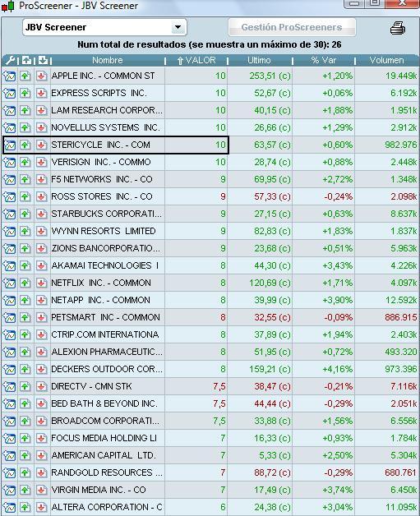Click Ultimo value 88,72 (c)

pyautogui.click(x=272, y=472)
